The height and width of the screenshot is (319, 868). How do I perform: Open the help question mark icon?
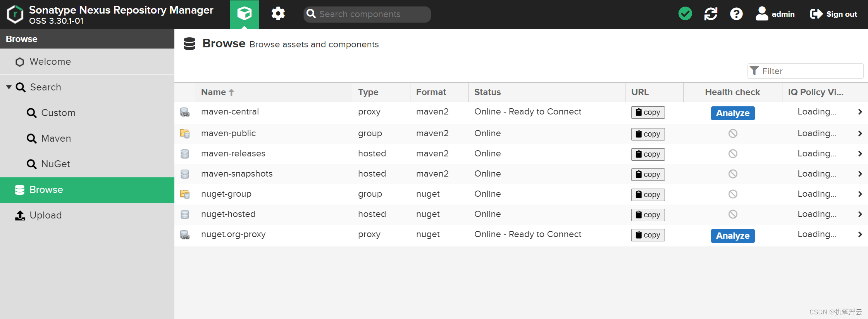coord(736,14)
